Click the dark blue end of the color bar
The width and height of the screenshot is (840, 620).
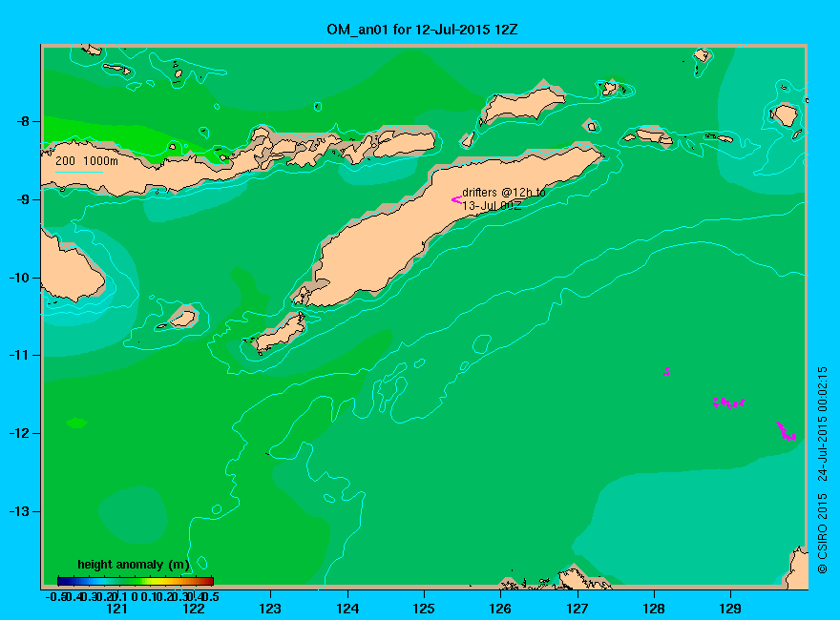point(62,581)
